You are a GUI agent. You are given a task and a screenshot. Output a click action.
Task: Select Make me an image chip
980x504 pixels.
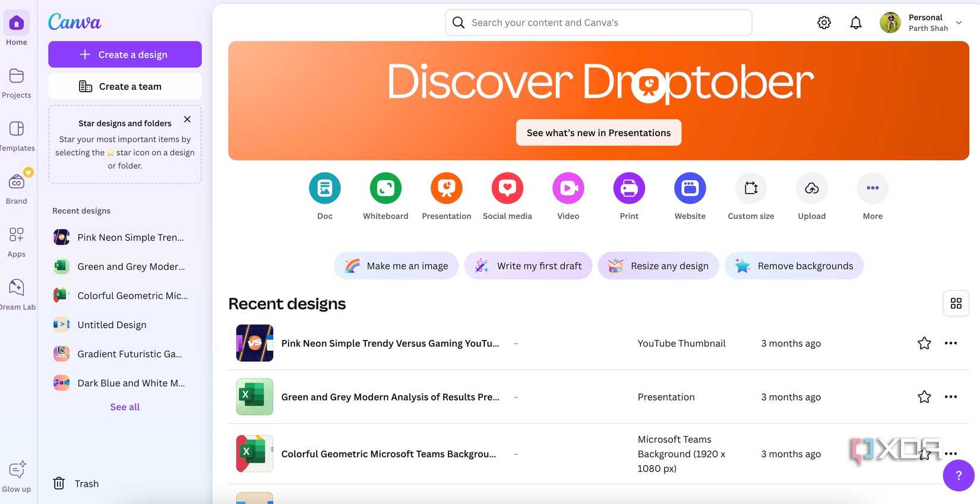tap(396, 266)
